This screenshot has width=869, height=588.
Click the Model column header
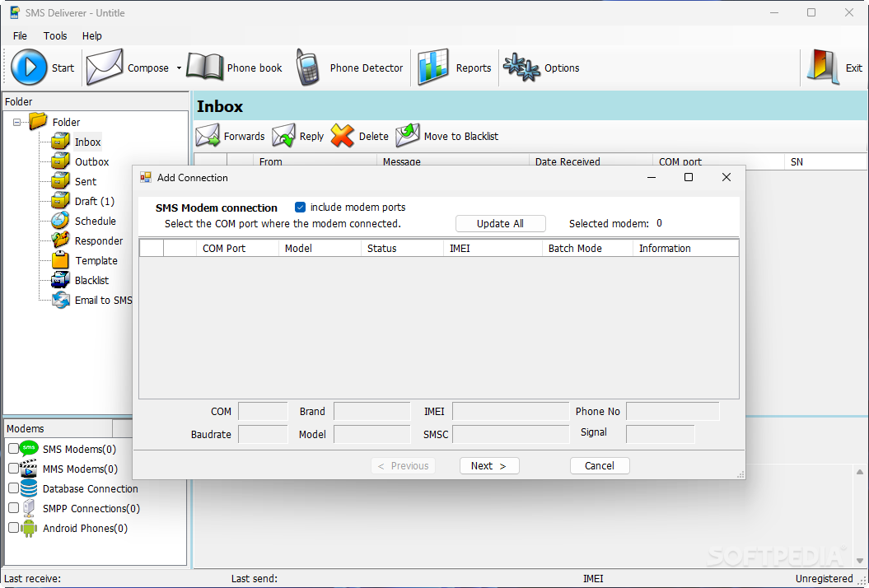click(320, 248)
